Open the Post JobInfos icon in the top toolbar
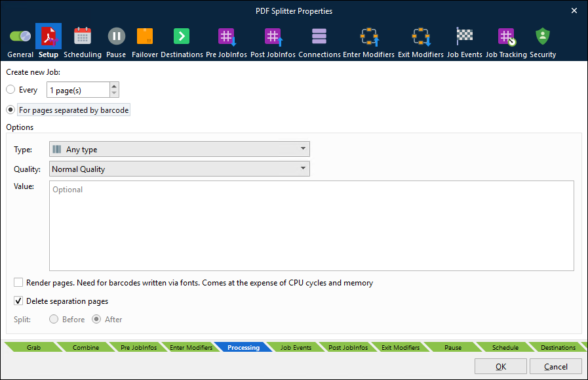 (273, 37)
